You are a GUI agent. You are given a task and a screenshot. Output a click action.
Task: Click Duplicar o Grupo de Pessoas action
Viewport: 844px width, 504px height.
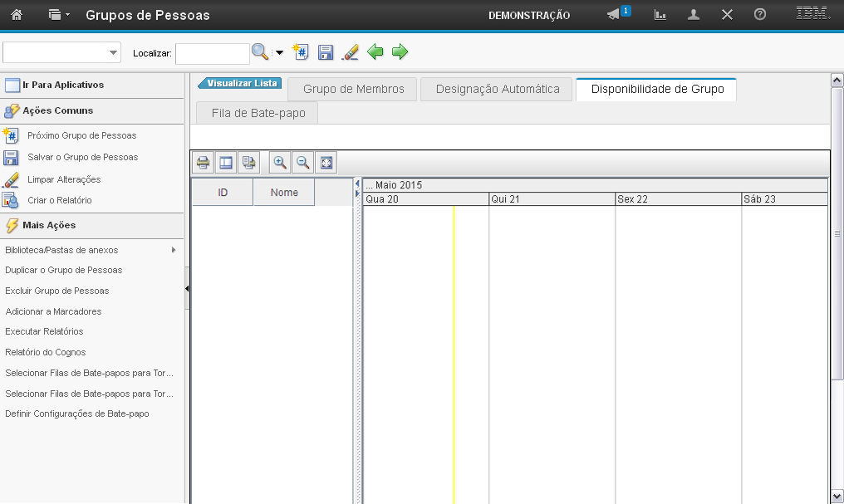(64, 270)
